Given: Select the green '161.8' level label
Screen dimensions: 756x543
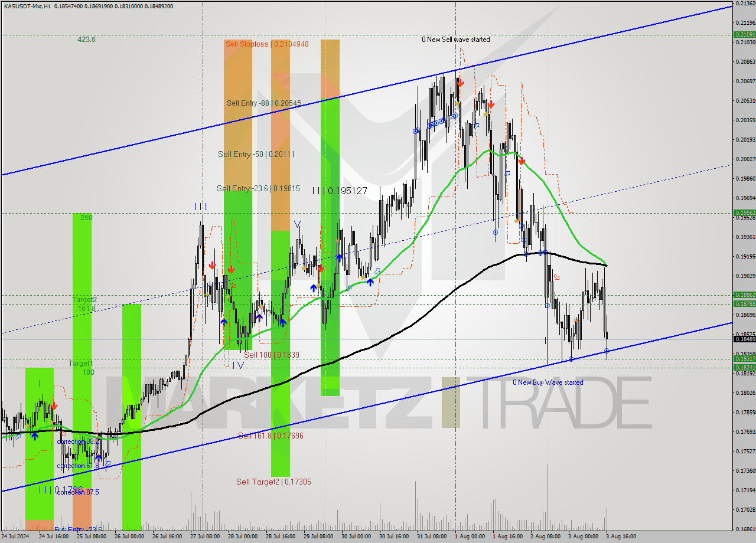Looking at the screenshot, I should 86,308.
